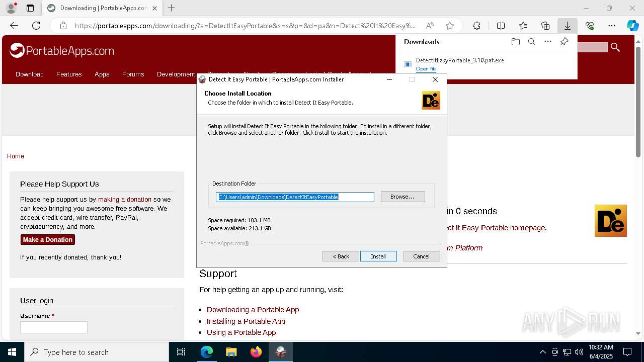Click the Install button in installer
Screen dimensions: 644x362
coord(378,256)
